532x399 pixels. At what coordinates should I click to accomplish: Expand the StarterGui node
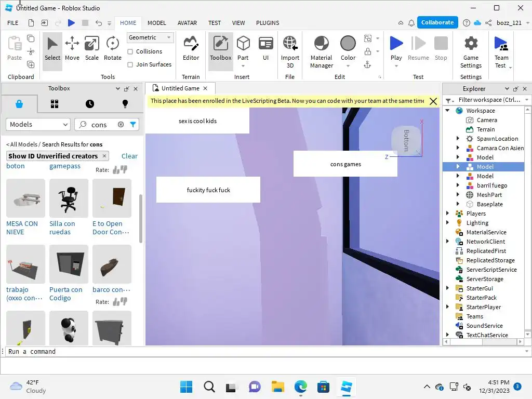tap(447, 288)
